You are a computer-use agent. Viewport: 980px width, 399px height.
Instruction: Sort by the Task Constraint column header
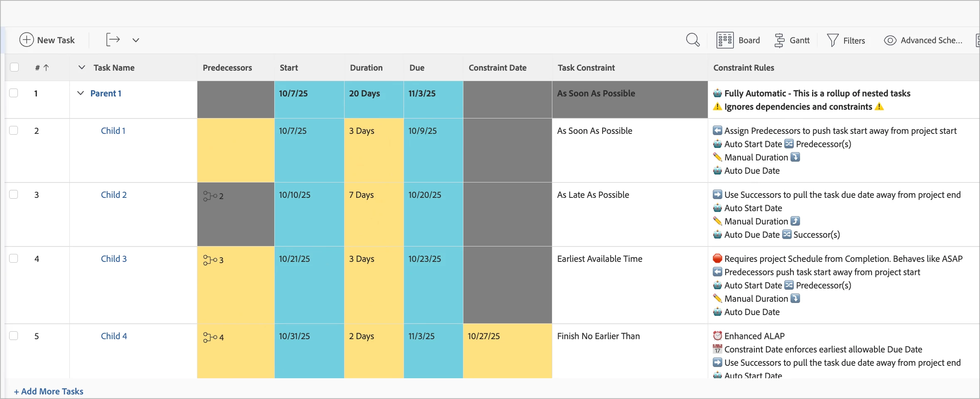[586, 68]
